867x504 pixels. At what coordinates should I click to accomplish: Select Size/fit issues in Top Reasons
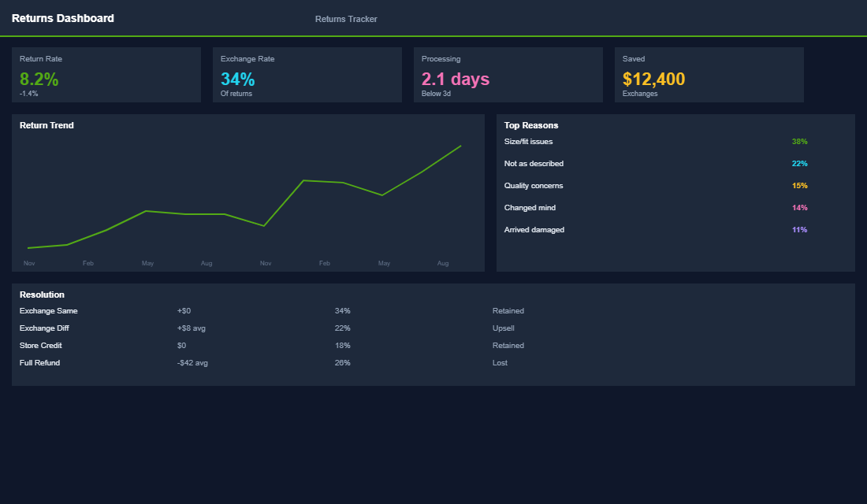pyautogui.click(x=529, y=141)
